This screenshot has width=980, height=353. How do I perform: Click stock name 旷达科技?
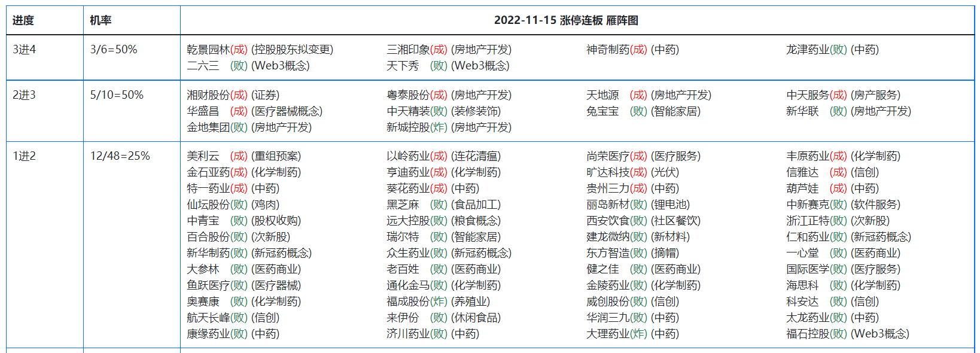[x=608, y=172]
